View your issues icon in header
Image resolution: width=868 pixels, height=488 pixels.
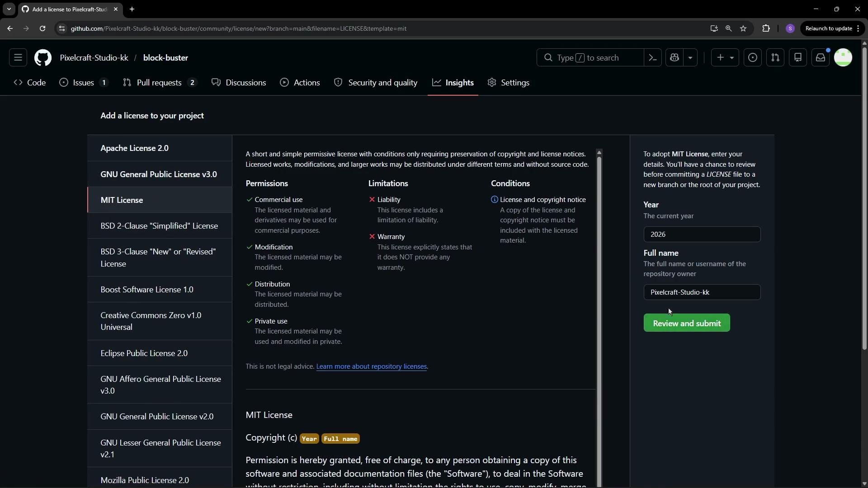point(753,58)
